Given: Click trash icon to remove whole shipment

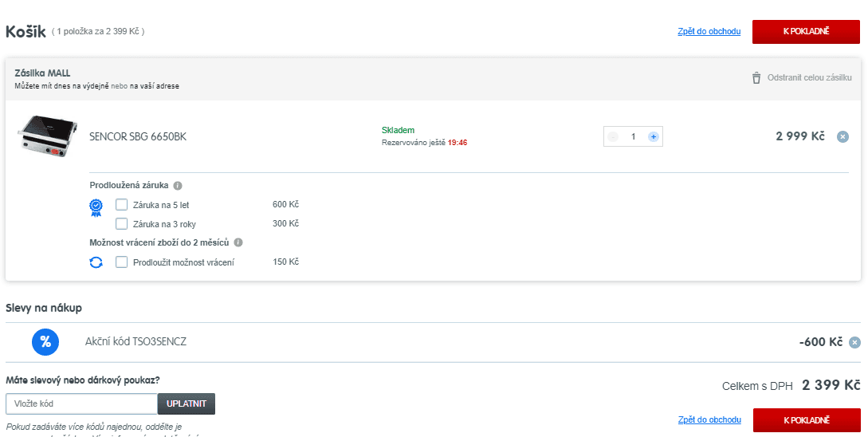Looking at the screenshot, I should 756,78.
